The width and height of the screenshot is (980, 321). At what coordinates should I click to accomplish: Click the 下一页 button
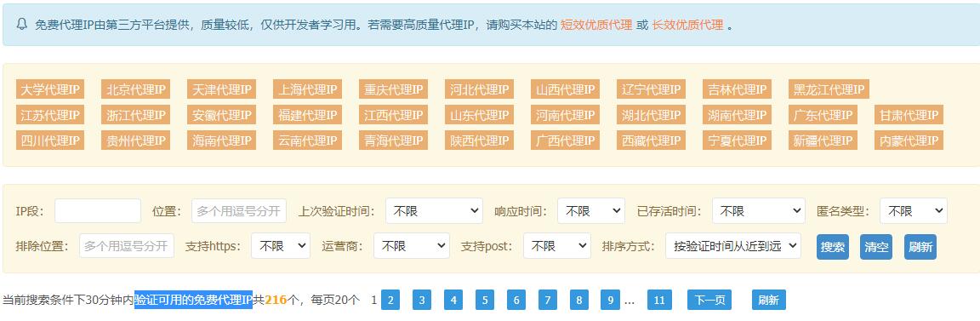[x=709, y=301]
